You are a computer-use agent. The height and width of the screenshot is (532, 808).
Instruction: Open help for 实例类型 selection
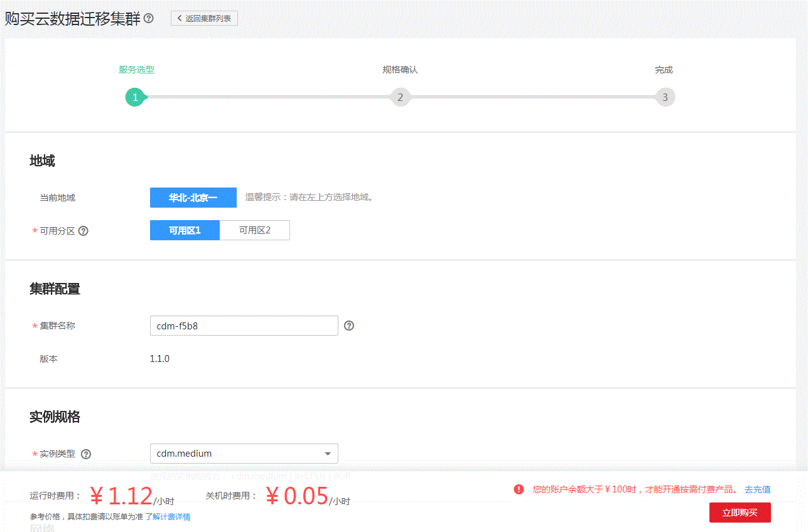86,454
